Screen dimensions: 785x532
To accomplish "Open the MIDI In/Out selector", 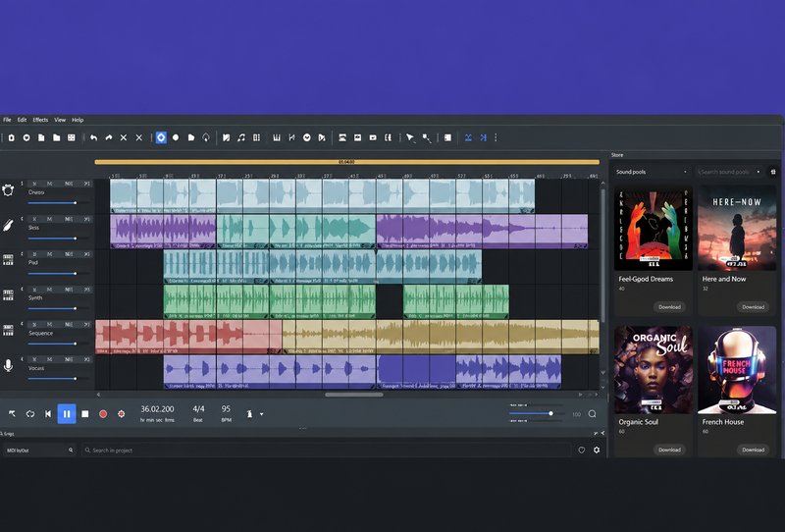I will 39,451.
